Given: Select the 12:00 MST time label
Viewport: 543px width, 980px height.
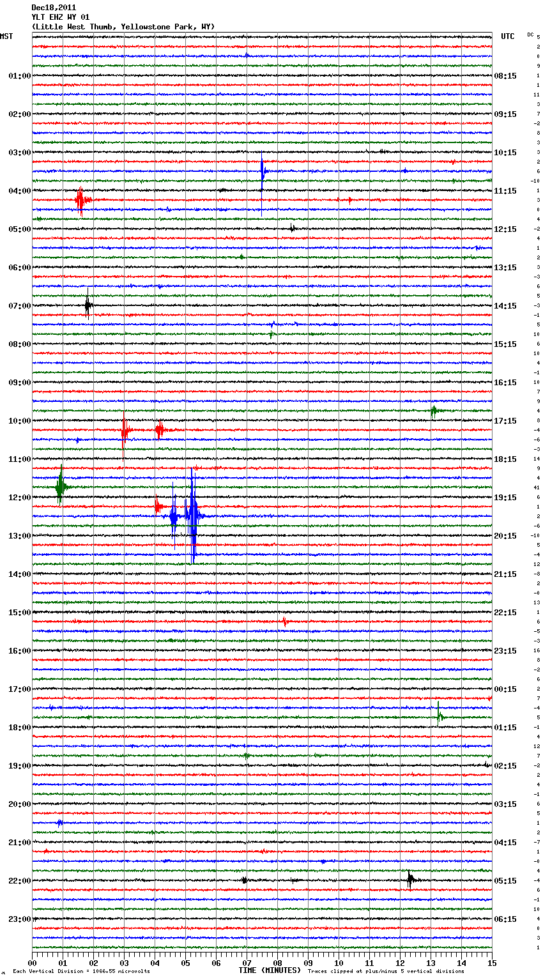Looking at the screenshot, I should (x=19, y=498).
